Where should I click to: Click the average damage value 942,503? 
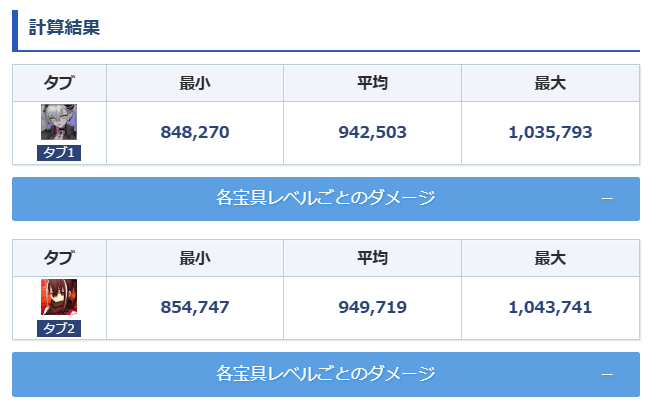point(372,132)
